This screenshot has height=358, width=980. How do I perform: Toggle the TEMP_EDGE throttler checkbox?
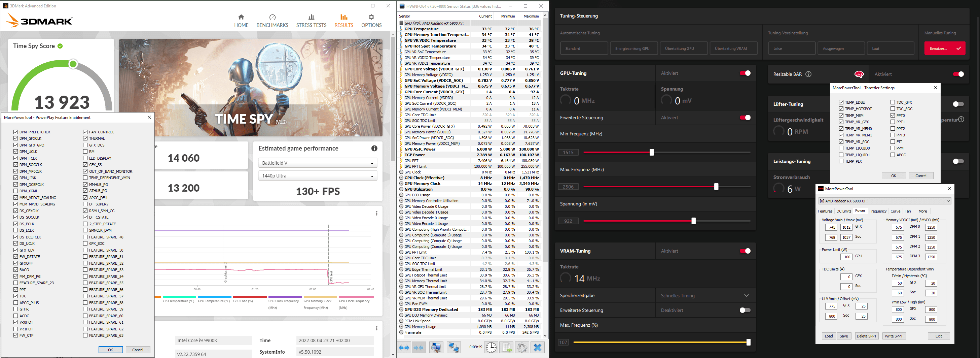click(x=841, y=102)
